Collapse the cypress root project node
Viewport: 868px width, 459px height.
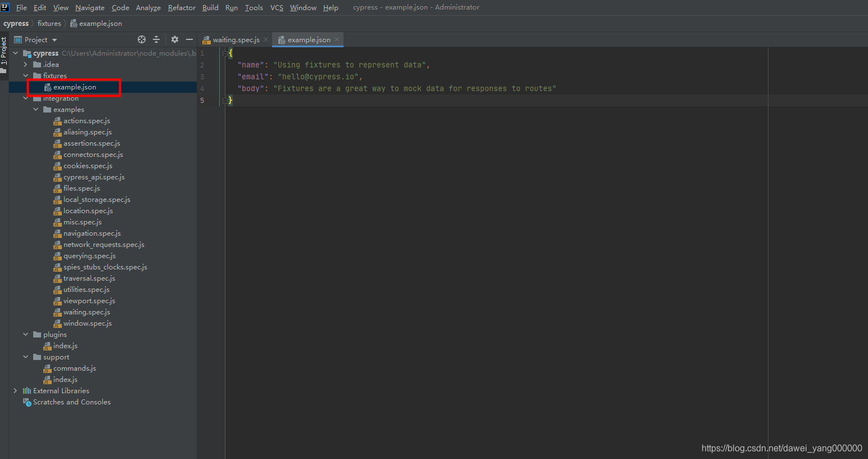click(16, 53)
